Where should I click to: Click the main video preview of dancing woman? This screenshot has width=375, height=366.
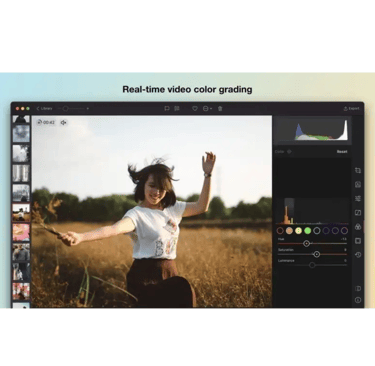(152, 211)
